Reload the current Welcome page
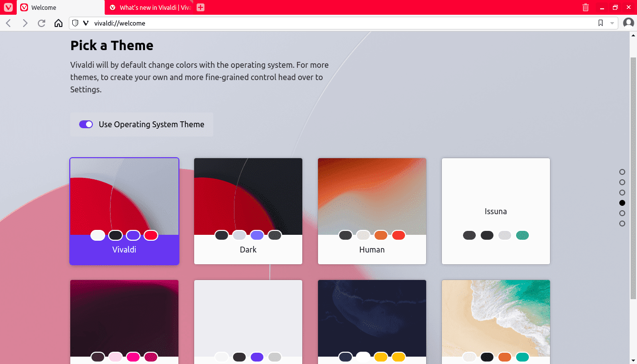Screen dimensions: 637x364 [41, 23]
